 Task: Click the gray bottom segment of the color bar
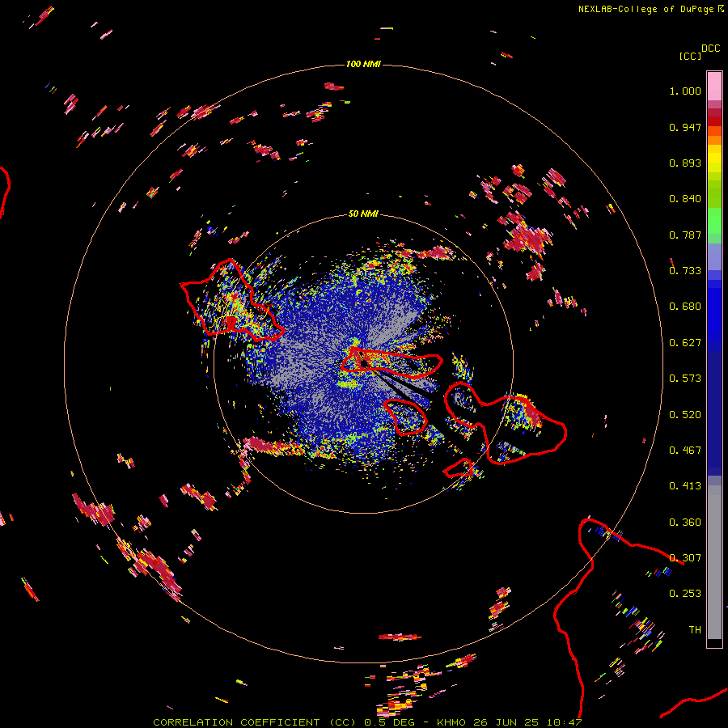click(x=714, y=562)
